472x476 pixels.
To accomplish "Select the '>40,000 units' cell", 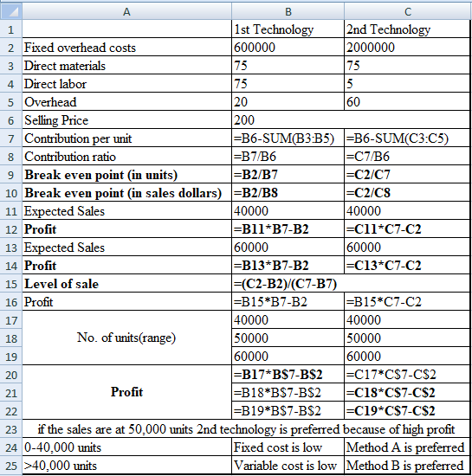I will pos(127,466).
